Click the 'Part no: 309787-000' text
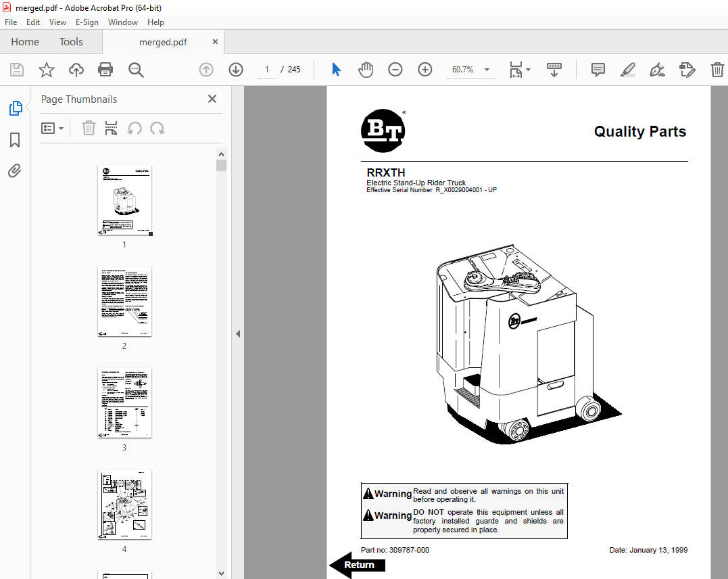Image resolution: width=728 pixels, height=579 pixels. click(x=395, y=550)
